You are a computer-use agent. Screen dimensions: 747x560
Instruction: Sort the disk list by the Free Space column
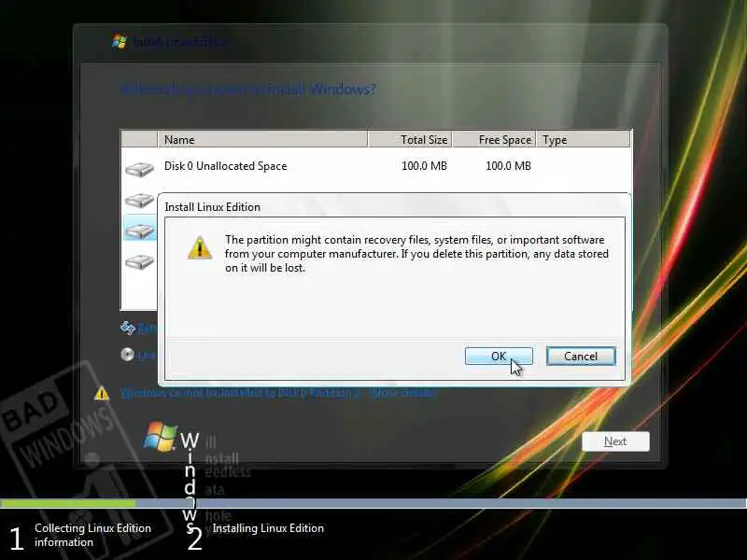(x=494, y=139)
